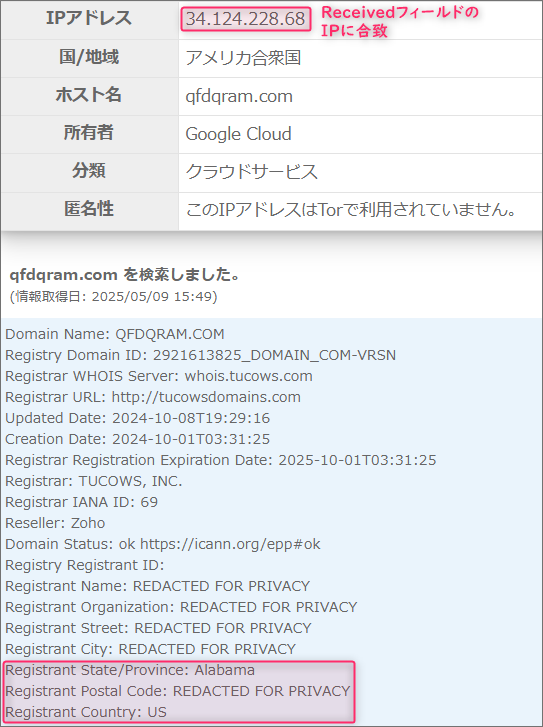543x727 pixels.
Task: Click the アメリカ合衆国 country value
Action: (x=243, y=58)
